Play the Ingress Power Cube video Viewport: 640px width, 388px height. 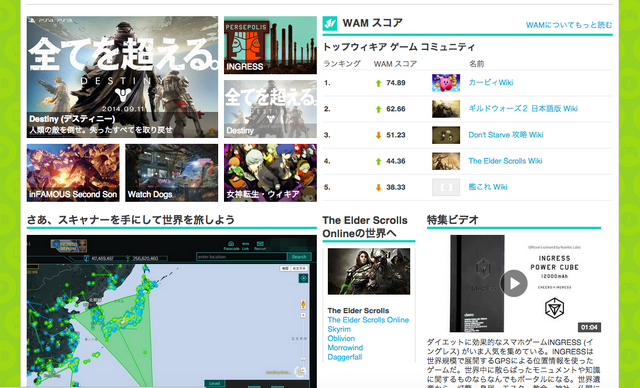[514, 283]
